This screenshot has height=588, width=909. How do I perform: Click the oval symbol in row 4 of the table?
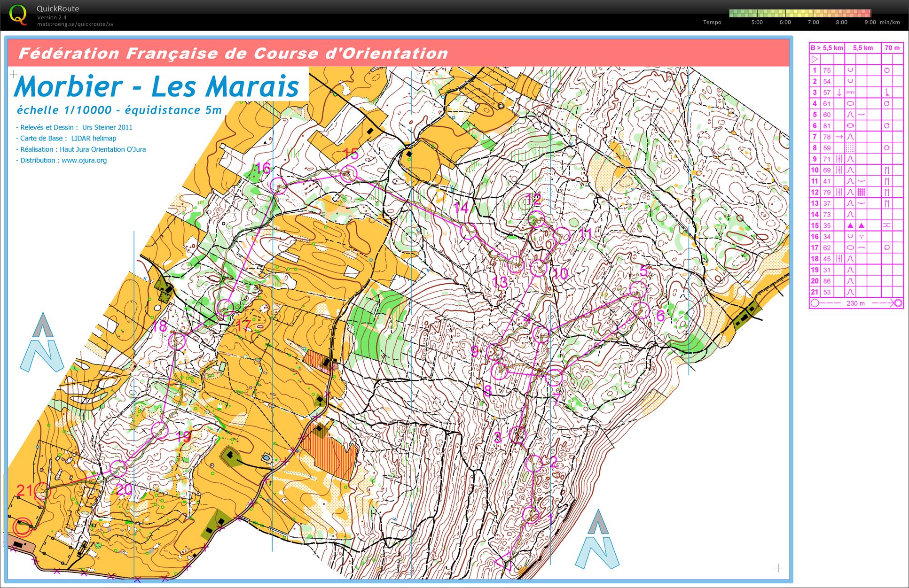[850, 103]
